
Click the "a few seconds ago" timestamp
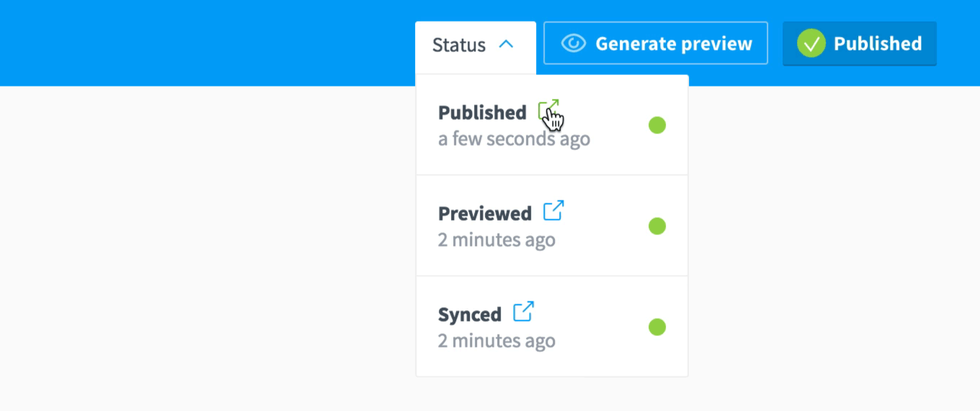[514, 139]
